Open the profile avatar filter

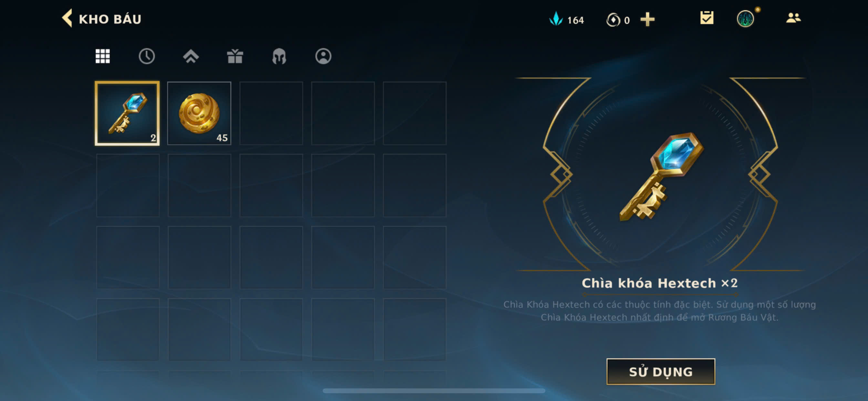[x=323, y=56]
